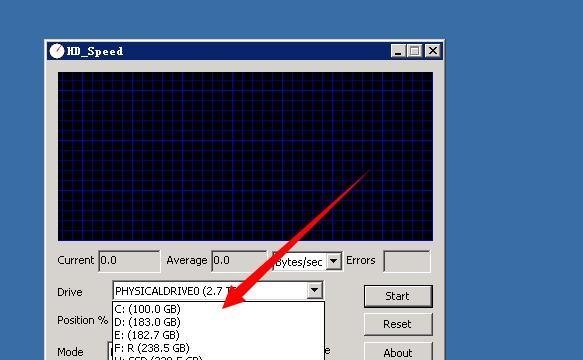This screenshot has width=583, height=360.
Task: Click the speed graph display area
Action: pos(245,157)
